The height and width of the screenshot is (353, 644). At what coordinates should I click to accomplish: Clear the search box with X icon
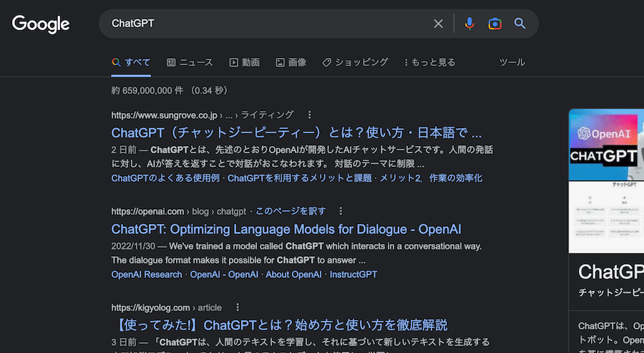coord(439,24)
